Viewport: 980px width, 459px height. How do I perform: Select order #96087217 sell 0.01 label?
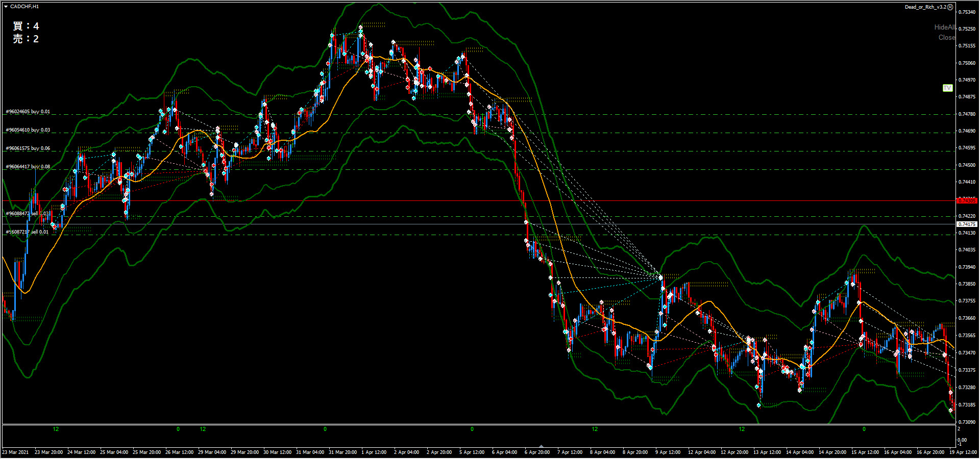pos(28,232)
